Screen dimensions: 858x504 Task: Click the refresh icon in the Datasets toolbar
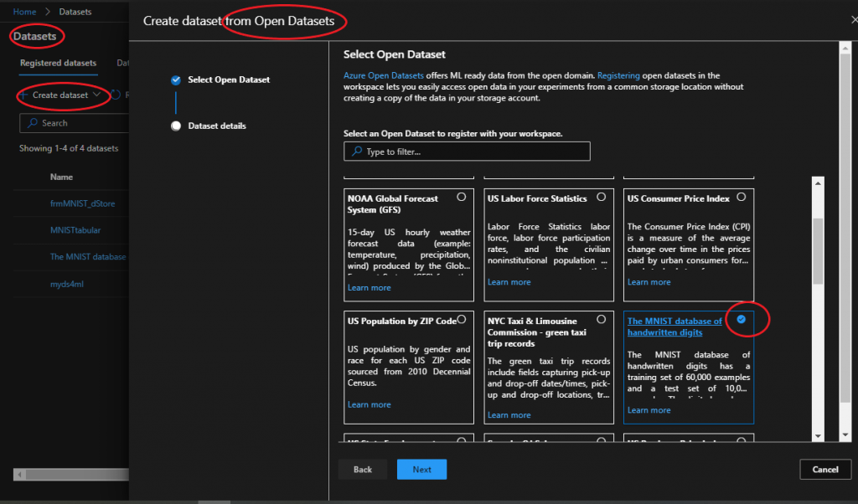pos(116,95)
